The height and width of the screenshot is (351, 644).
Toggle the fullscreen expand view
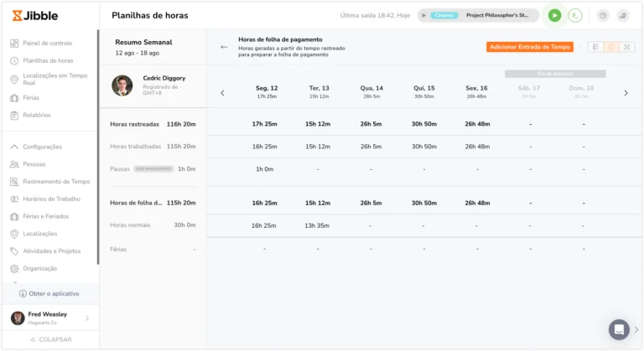[x=626, y=47]
